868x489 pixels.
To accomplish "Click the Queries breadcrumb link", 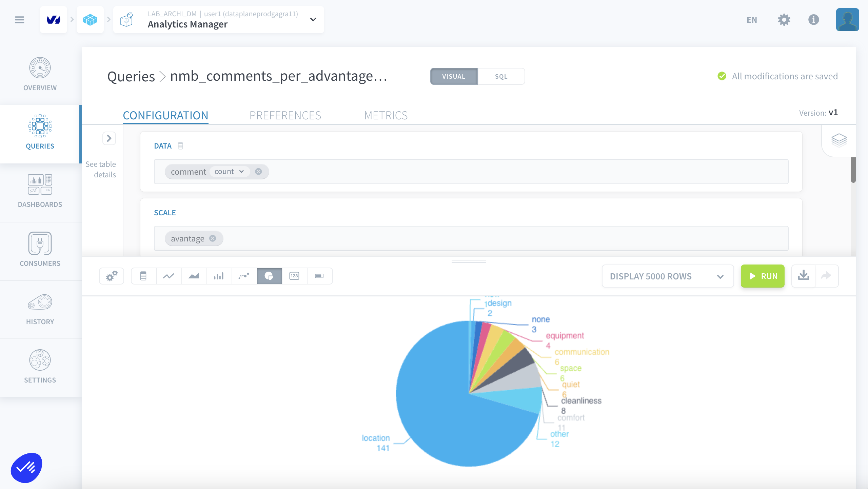I will point(131,76).
